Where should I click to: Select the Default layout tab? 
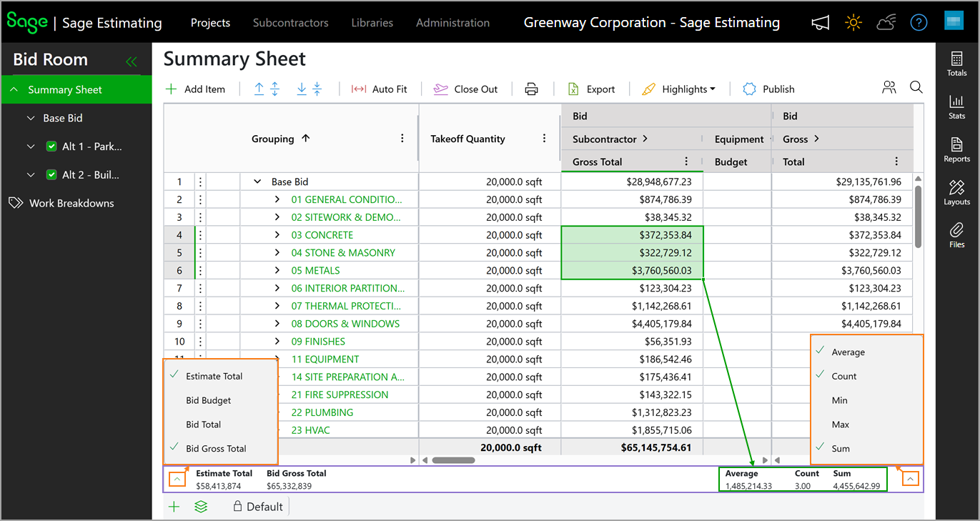(x=258, y=507)
